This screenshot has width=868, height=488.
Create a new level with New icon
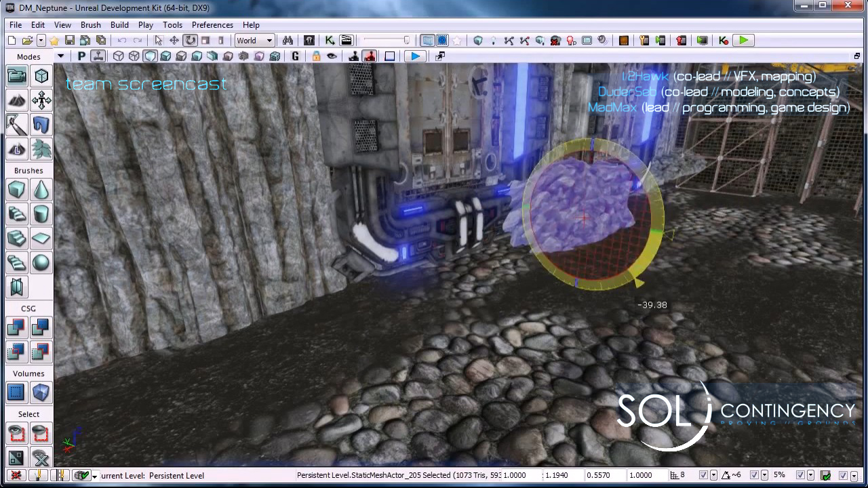(x=12, y=41)
